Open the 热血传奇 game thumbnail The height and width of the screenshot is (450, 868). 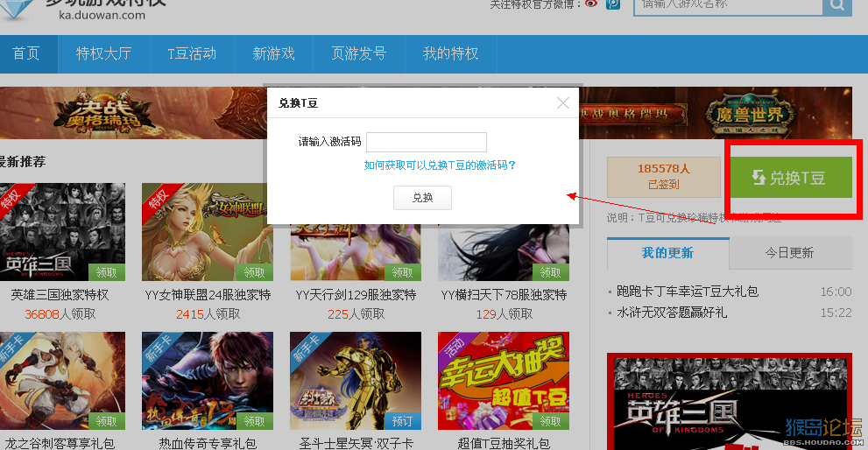point(208,381)
